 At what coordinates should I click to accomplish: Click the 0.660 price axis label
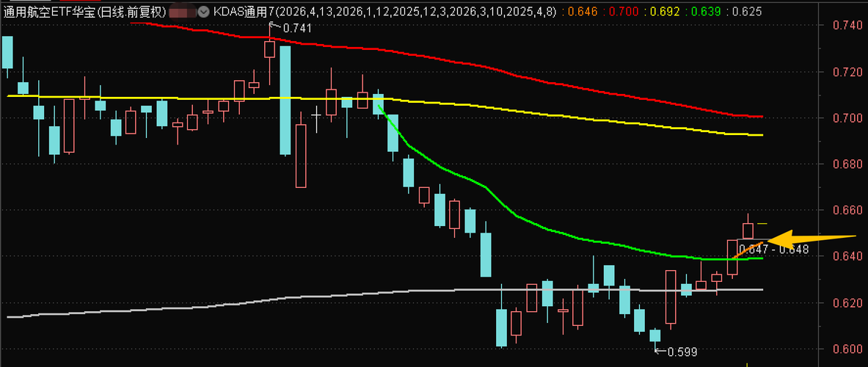848,211
